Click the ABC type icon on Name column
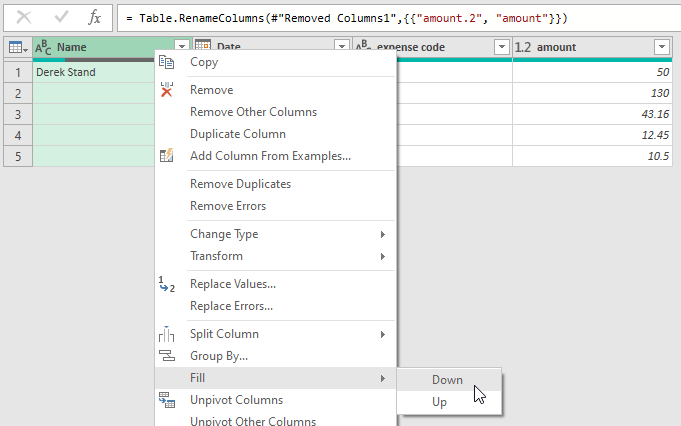Viewport: 681px width, 426px height. (x=43, y=47)
